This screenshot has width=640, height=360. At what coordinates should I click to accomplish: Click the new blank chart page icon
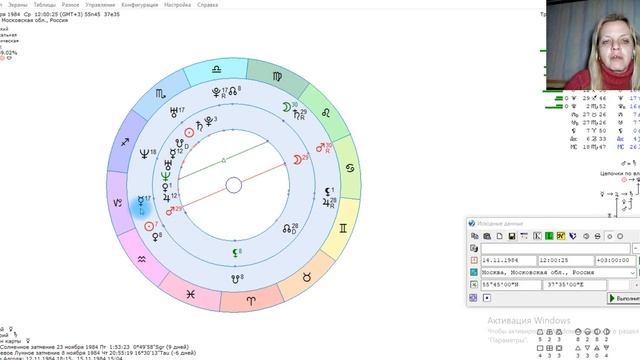tap(500, 236)
